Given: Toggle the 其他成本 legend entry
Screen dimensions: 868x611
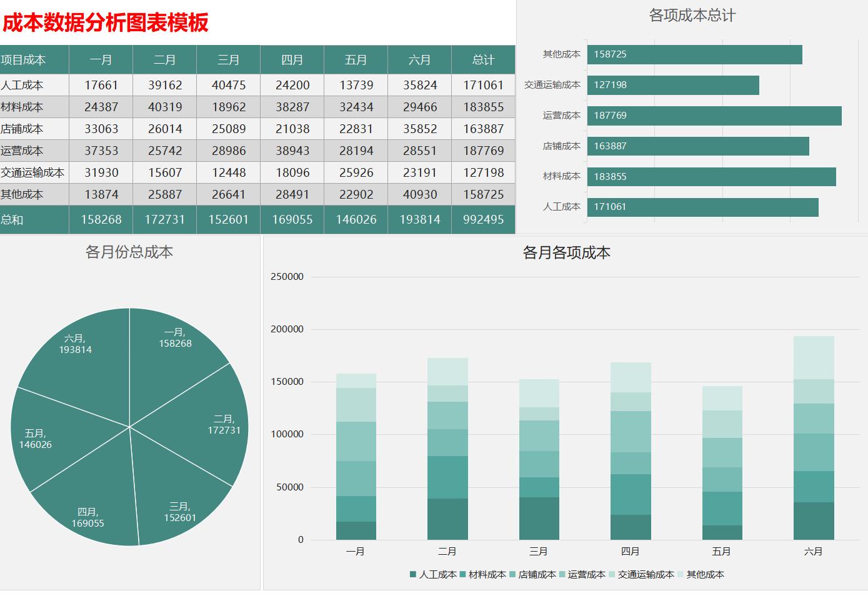Looking at the screenshot, I should click(x=704, y=574).
